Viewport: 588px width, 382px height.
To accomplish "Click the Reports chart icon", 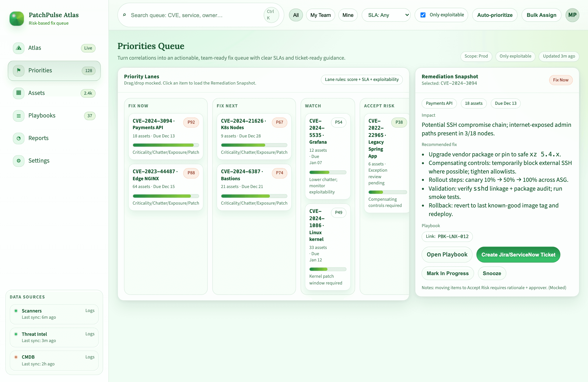I will click(19, 138).
